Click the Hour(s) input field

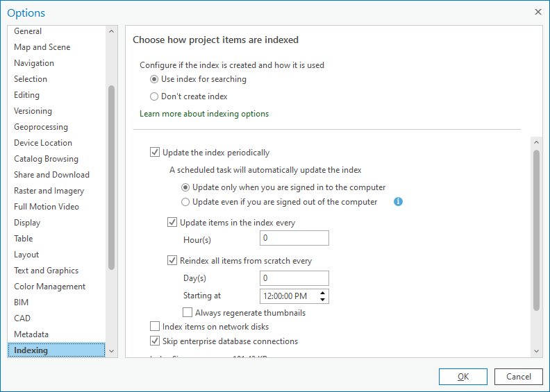[294, 239]
